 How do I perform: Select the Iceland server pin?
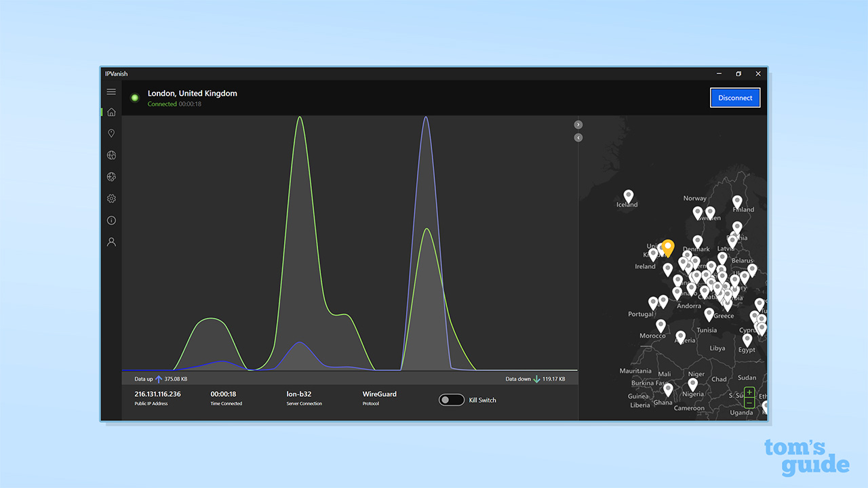tap(628, 195)
